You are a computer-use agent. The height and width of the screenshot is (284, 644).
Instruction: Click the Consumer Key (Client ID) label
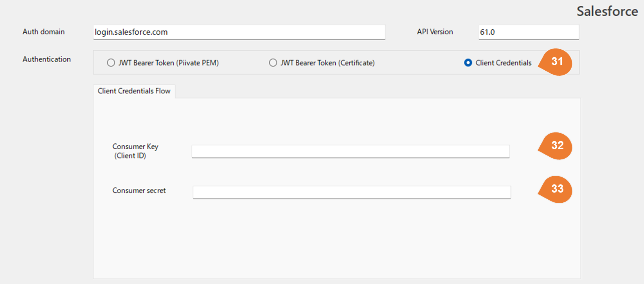(x=135, y=151)
